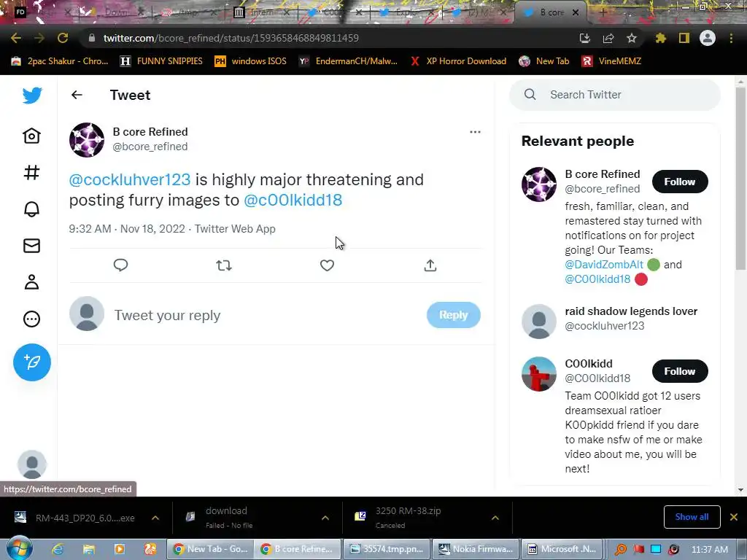Screen dimensions: 747x560
Task: Compose new tweet with feather button
Action: [x=32, y=362]
